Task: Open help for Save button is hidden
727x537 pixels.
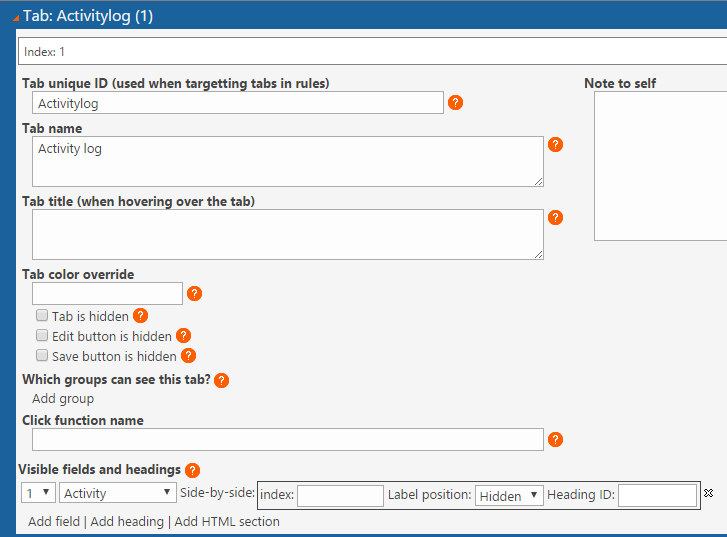Action: pyautogui.click(x=188, y=356)
